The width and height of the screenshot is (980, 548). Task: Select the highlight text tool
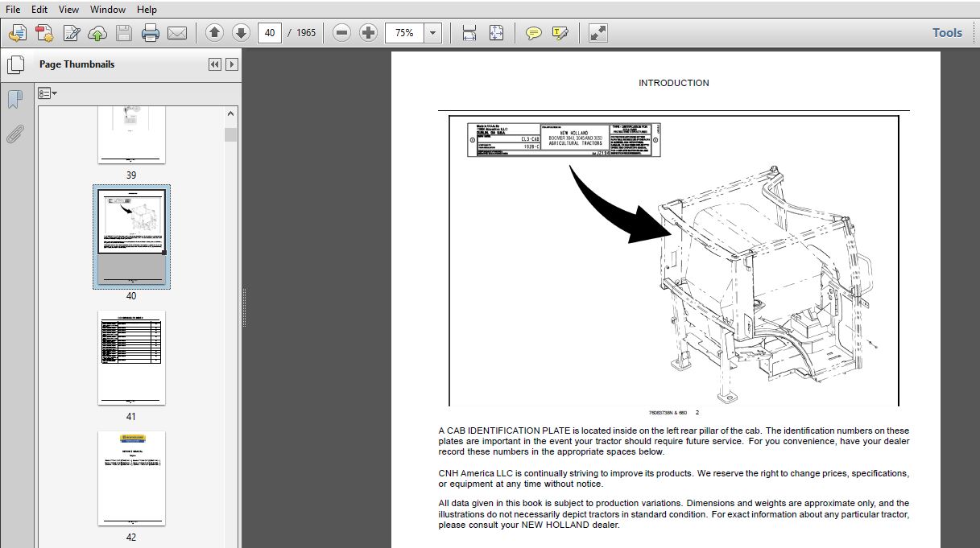coord(560,33)
